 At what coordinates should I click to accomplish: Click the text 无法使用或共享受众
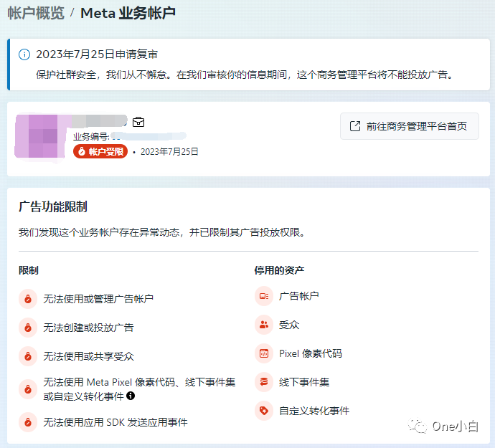[x=88, y=356]
